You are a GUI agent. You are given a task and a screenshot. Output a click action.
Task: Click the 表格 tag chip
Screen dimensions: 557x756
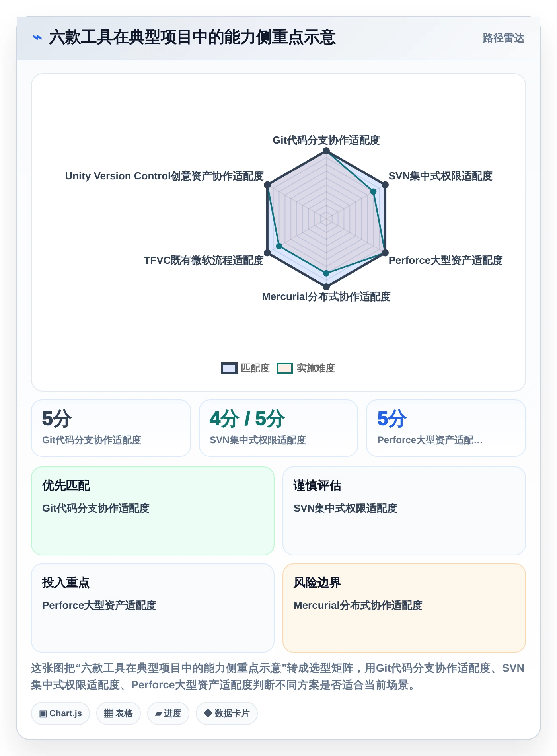(x=119, y=713)
